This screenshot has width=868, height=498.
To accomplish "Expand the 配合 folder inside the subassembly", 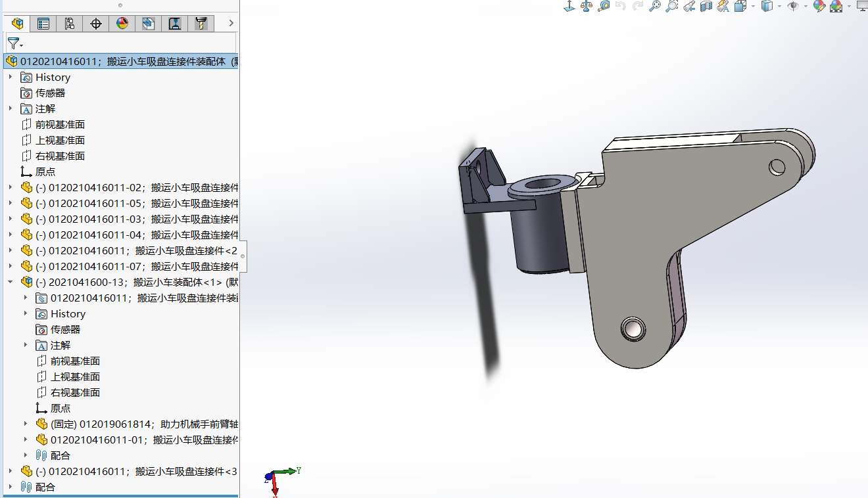I will click(x=26, y=455).
